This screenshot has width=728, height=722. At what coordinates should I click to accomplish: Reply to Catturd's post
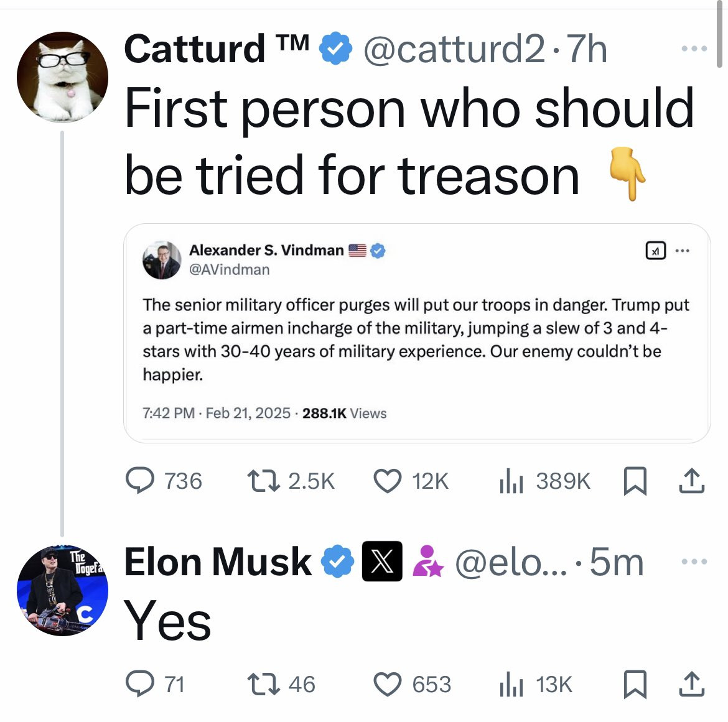click(140, 481)
